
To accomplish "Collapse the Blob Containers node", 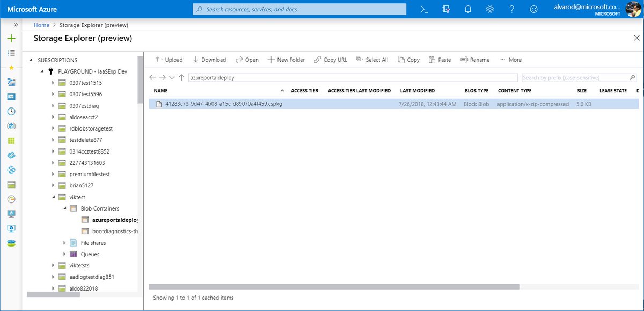I will tap(64, 208).
